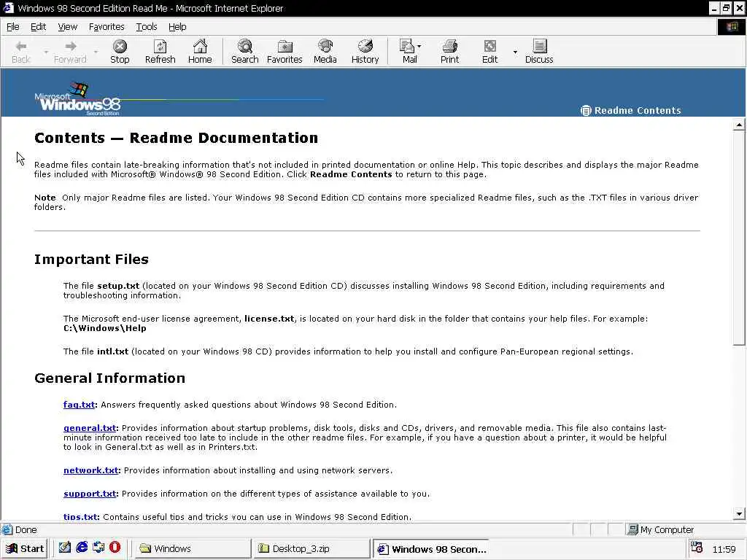Viewport: 747px width, 560px height.
Task: Open the network.txt link
Action: (x=91, y=470)
